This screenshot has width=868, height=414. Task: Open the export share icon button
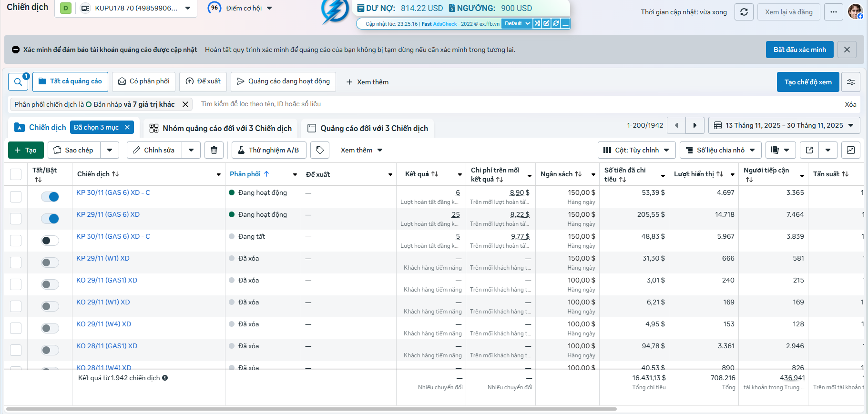(x=809, y=150)
